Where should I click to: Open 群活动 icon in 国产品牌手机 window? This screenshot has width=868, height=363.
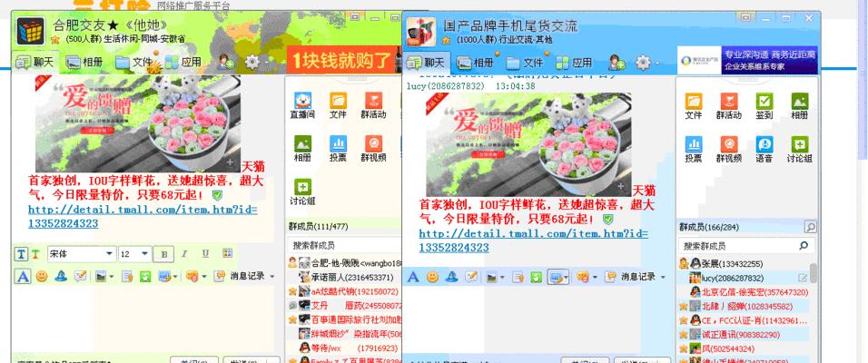[728, 105]
